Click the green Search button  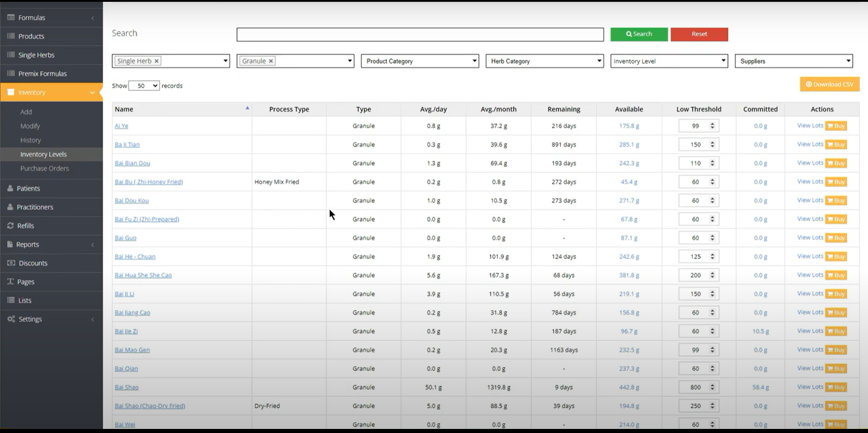pyautogui.click(x=639, y=34)
